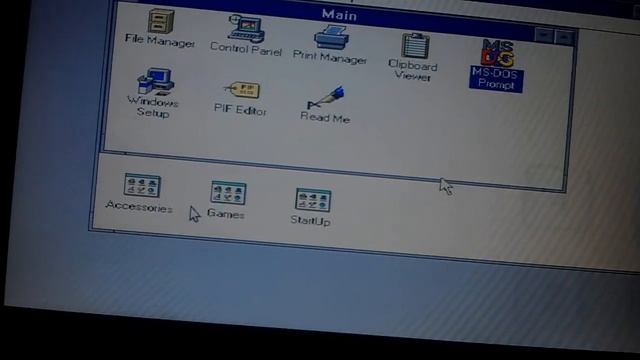Launch Control Panel from Main group
640x360 pixels.
pyautogui.click(x=247, y=28)
